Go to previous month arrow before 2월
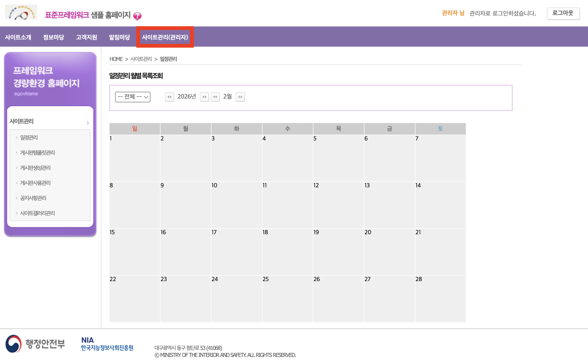The image size is (588, 364). pos(215,97)
